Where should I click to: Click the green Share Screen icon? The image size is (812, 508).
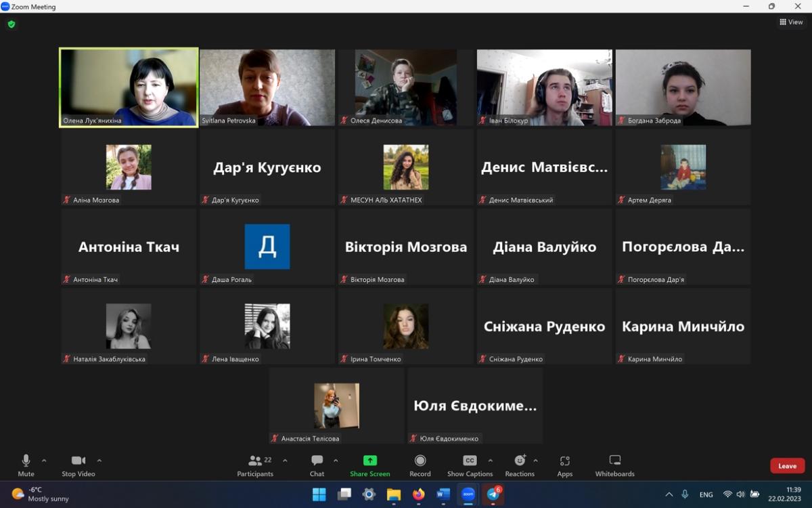coord(369,461)
